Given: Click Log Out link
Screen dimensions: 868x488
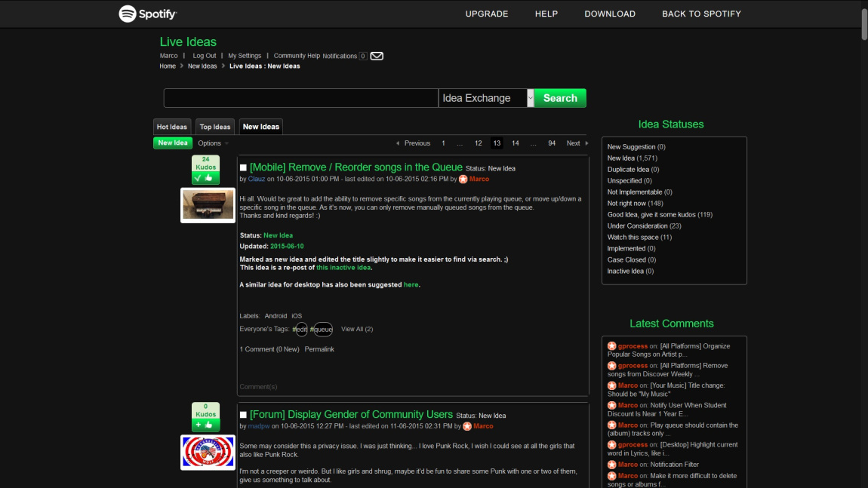Looking at the screenshot, I should click(x=205, y=56).
